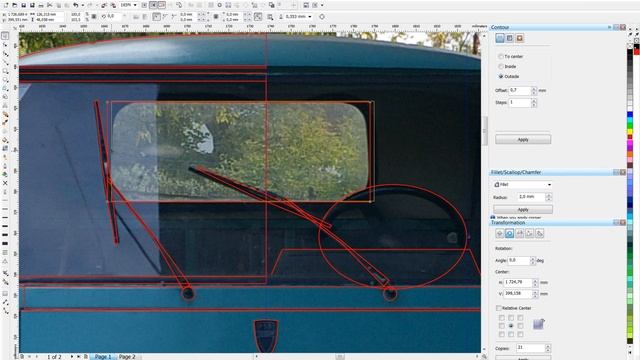
Task: Switch to the Page 1 tab
Action: (103, 356)
